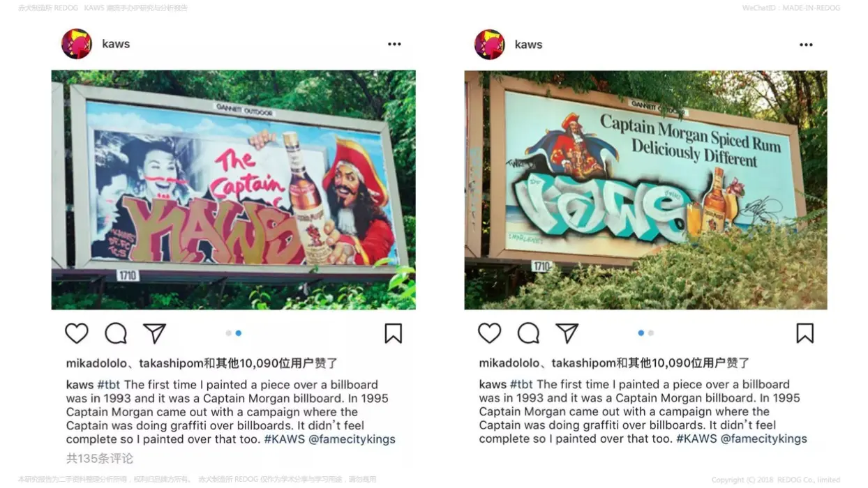Select the carousel page dots on left post

[x=234, y=333]
